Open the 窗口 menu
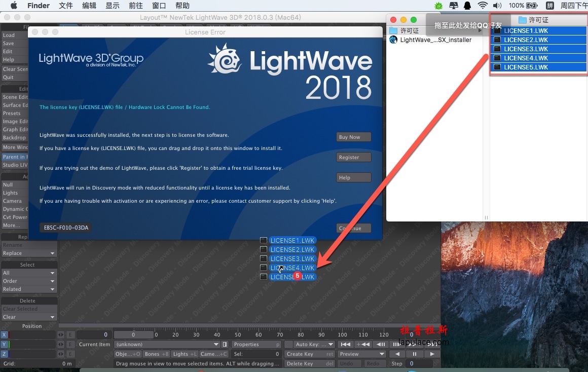The width and height of the screenshot is (588, 372). (x=159, y=6)
